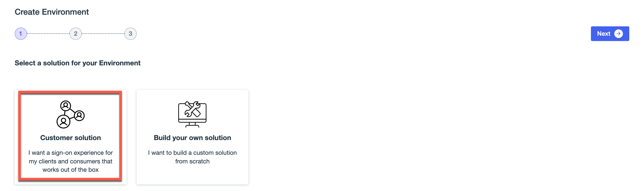The width and height of the screenshot is (644, 191).
Task: Click the dotted connector between steps 1 and 2
Action: coord(48,34)
